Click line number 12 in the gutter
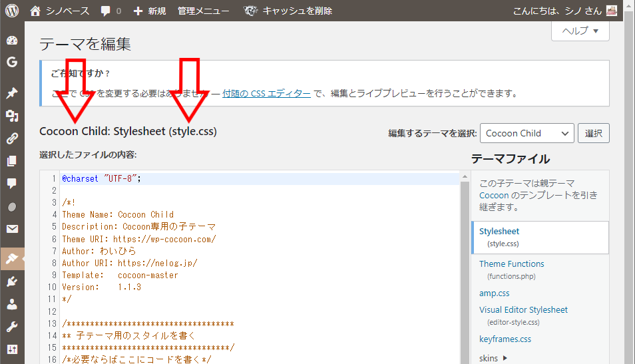 coord(52,311)
